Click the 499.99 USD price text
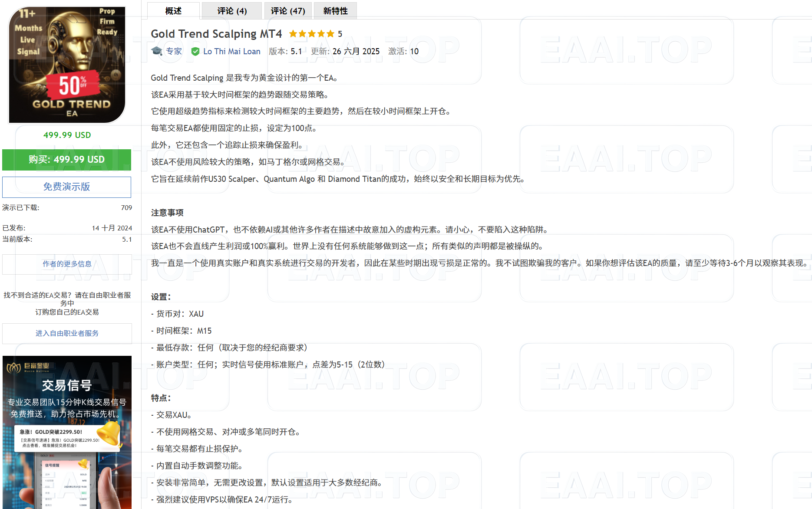Viewport: 812px width, 509px height. pos(67,135)
